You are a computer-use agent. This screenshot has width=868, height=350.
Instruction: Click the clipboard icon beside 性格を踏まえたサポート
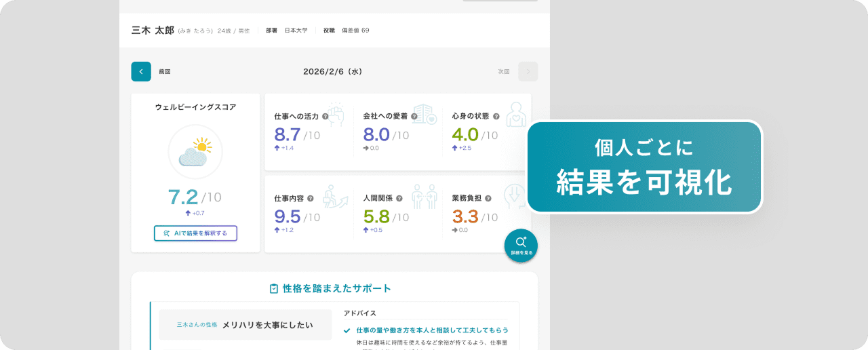[274, 288]
